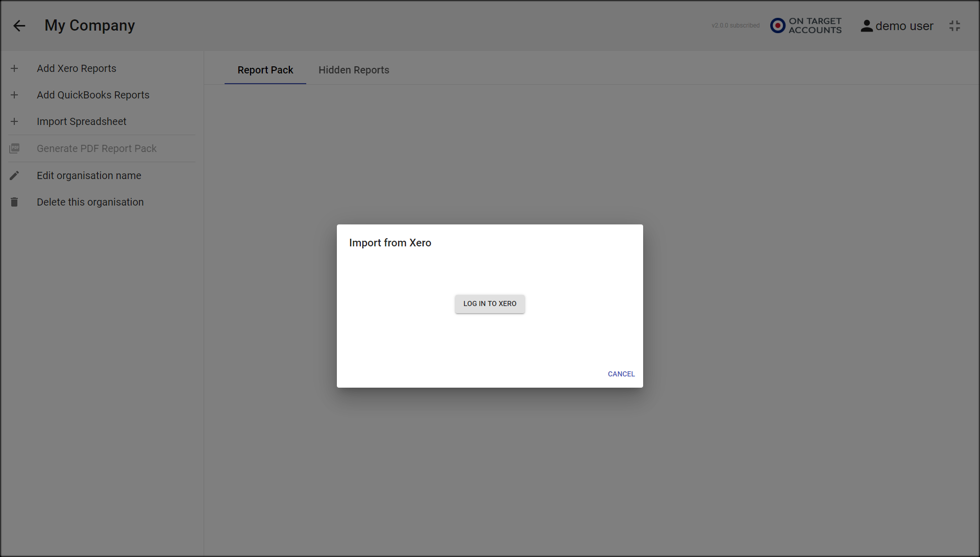Click the LOG IN TO XERO button

coord(490,303)
